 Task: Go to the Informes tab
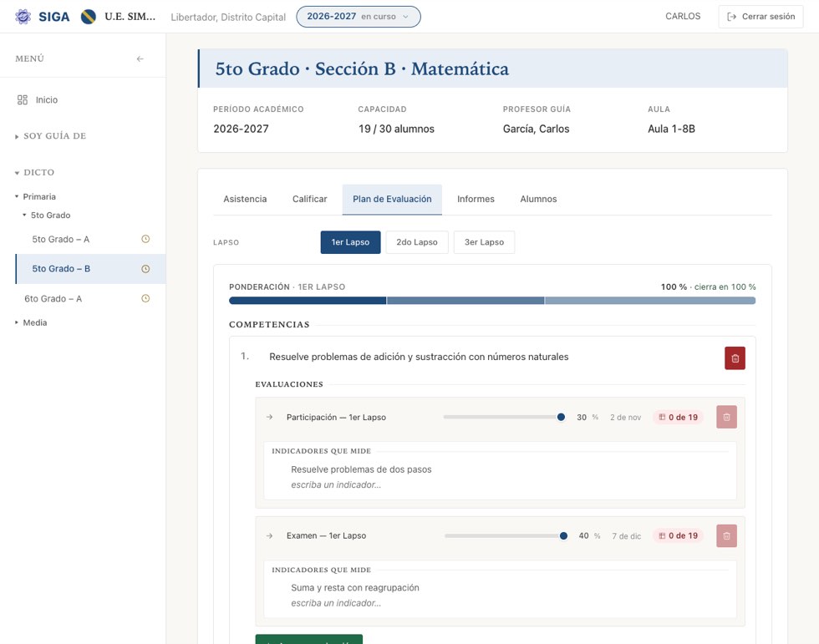pos(476,199)
